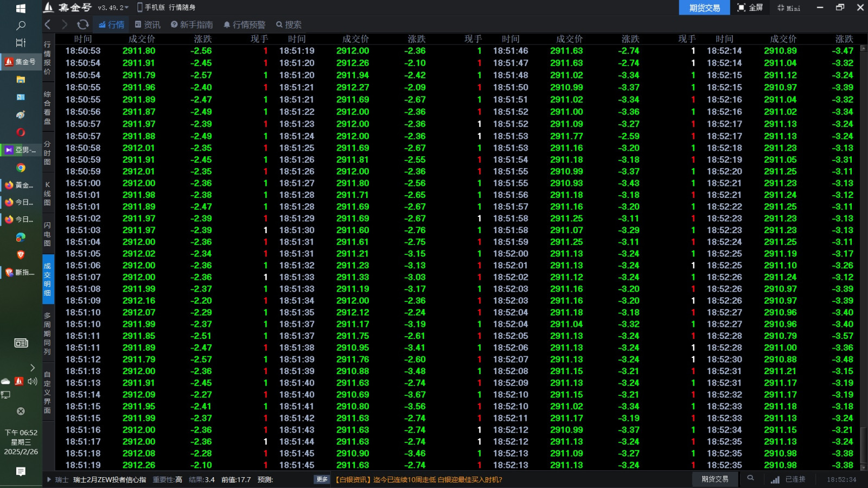Image resolution: width=868 pixels, height=488 pixels.
Task: Open the volume speaker tray control
Action: click(33, 381)
